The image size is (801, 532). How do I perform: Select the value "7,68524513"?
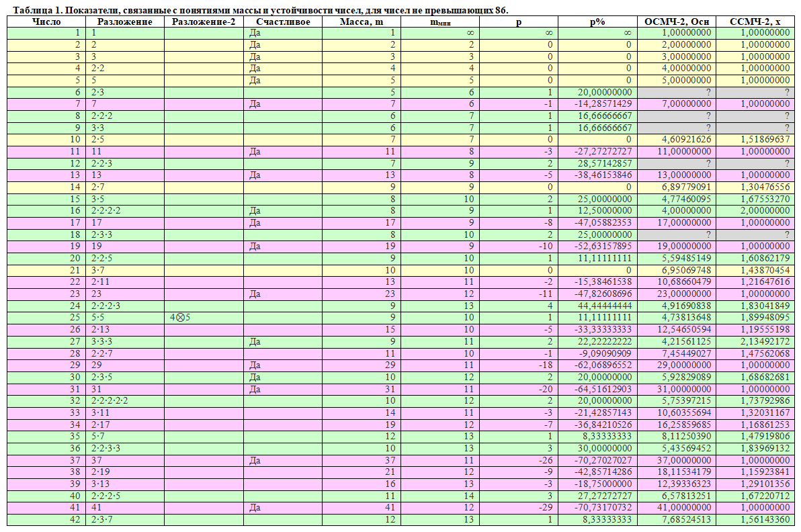click(x=686, y=519)
